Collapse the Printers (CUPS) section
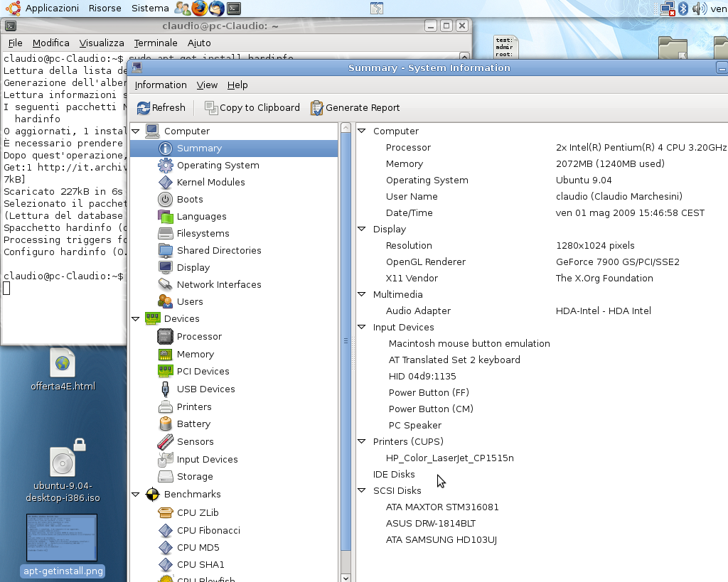 (362, 441)
